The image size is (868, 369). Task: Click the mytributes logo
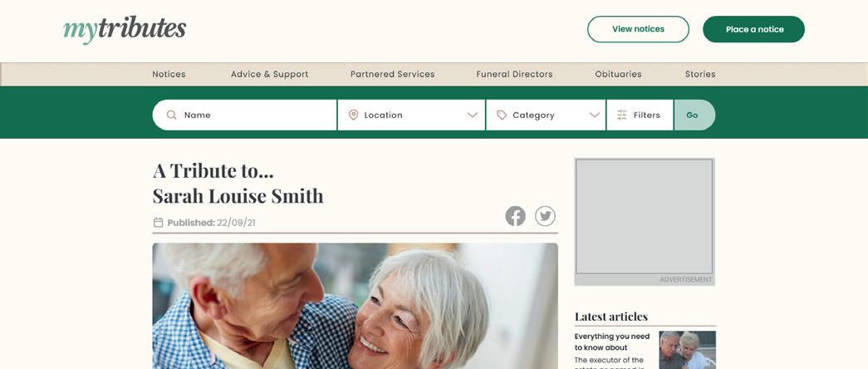[125, 29]
